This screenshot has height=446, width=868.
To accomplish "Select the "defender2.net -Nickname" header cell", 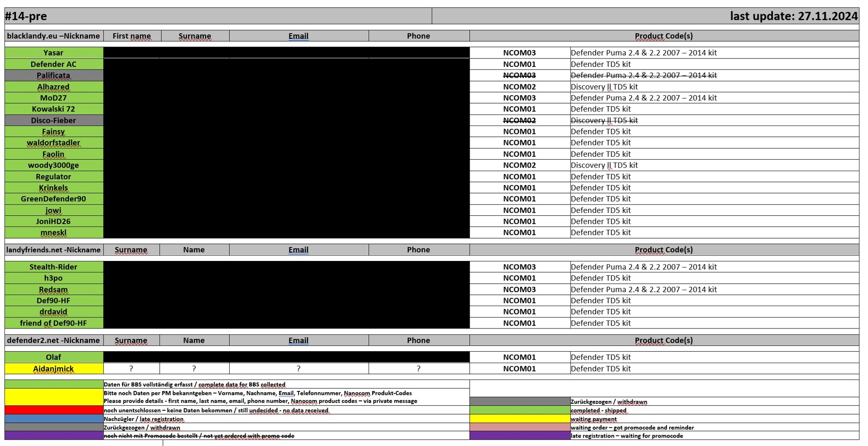I will pos(54,340).
